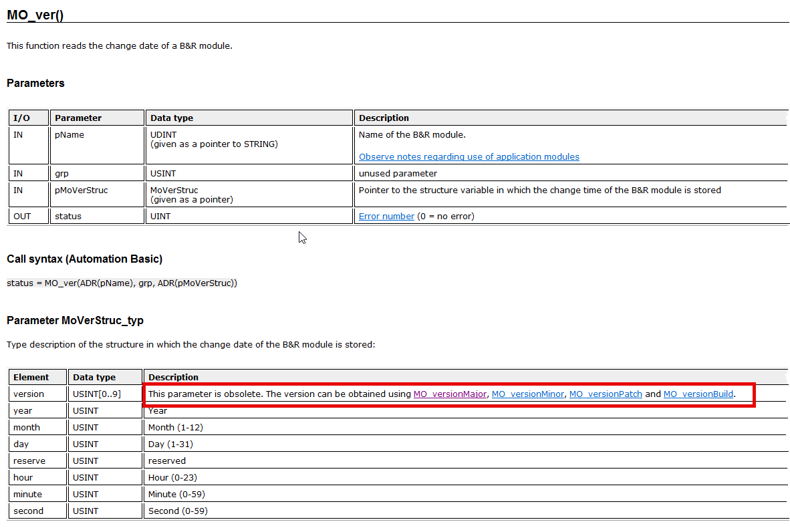Click the OUT cell in status row
This screenshot has height=532, width=790.
pos(29,216)
